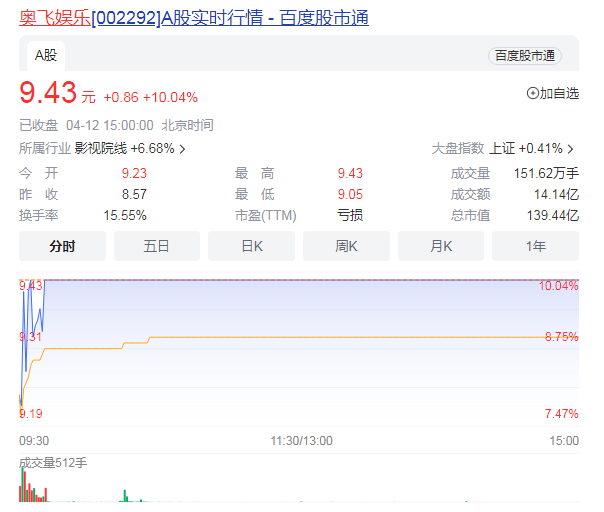Switch to the 分时 chart tab
Image resolution: width=604 pixels, height=512 pixels.
point(62,246)
